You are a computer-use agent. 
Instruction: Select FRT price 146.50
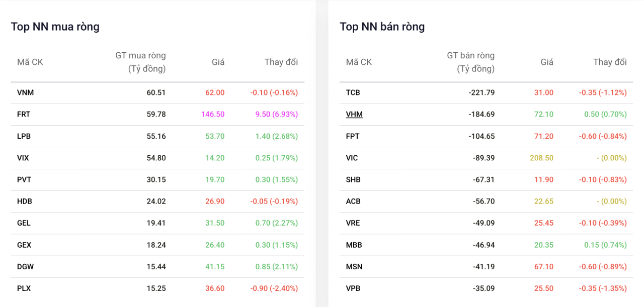tap(213, 114)
